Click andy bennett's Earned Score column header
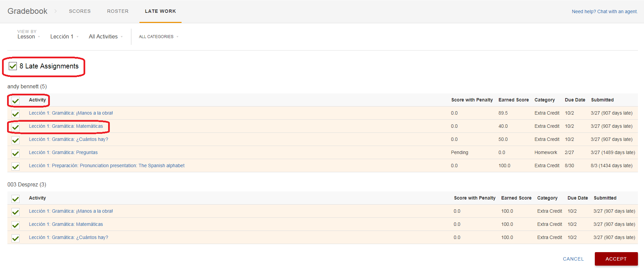The width and height of the screenshot is (644, 270). [514, 100]
